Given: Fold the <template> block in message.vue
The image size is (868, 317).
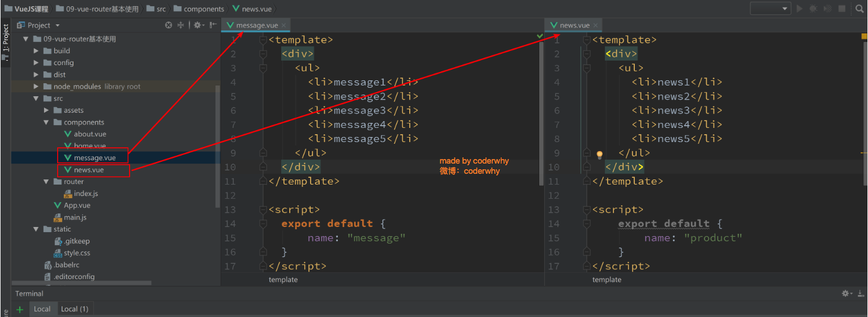Looking at the screenshot, I should (263, 40).
